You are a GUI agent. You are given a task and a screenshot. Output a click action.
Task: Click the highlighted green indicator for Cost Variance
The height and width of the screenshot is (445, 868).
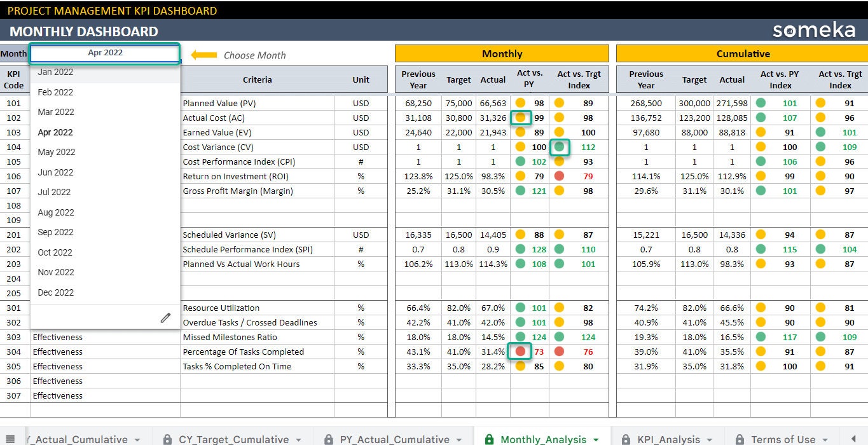pyautogui.click(x=559, y=147)
